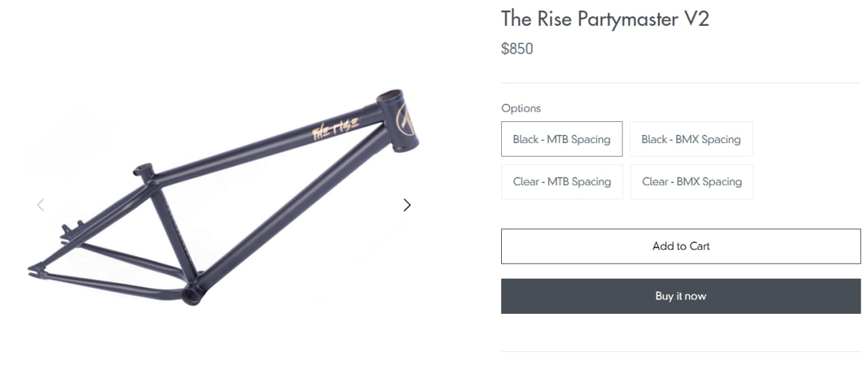Click the Options label
This screenshot has width=868, height=366.
[x=521, y=108]
